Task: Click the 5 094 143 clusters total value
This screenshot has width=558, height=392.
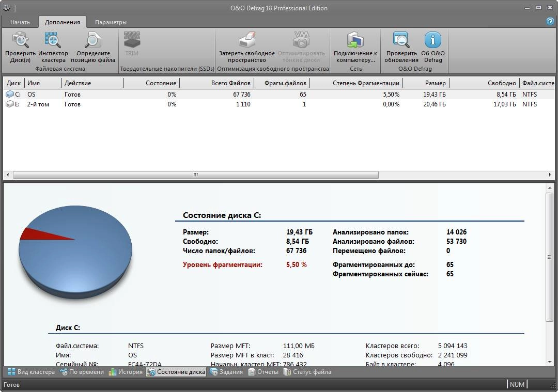Action: pos(453,346)
